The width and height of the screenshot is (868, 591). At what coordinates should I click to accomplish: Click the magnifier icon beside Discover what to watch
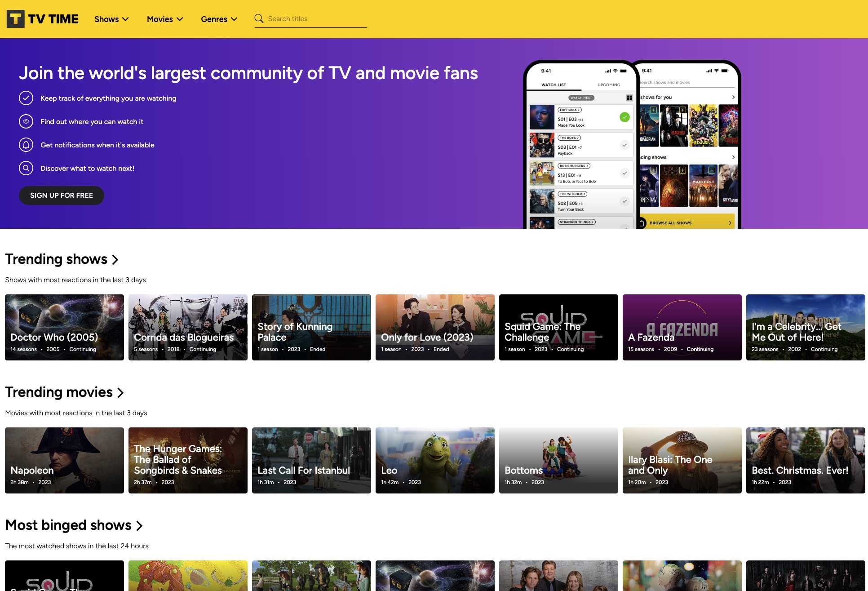tap(26, 168)
